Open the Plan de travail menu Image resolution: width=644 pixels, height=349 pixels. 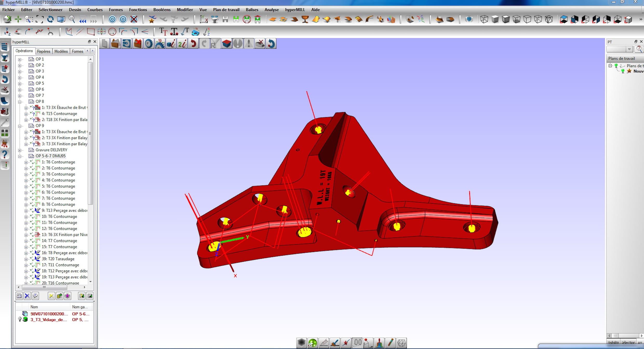tap(226, 10)
